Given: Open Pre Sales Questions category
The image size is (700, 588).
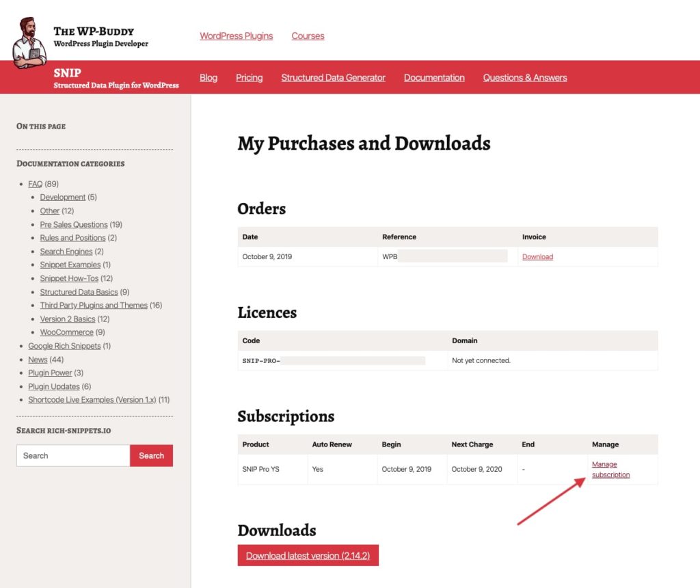Looking at the screenshot, I should click(74, 224).
